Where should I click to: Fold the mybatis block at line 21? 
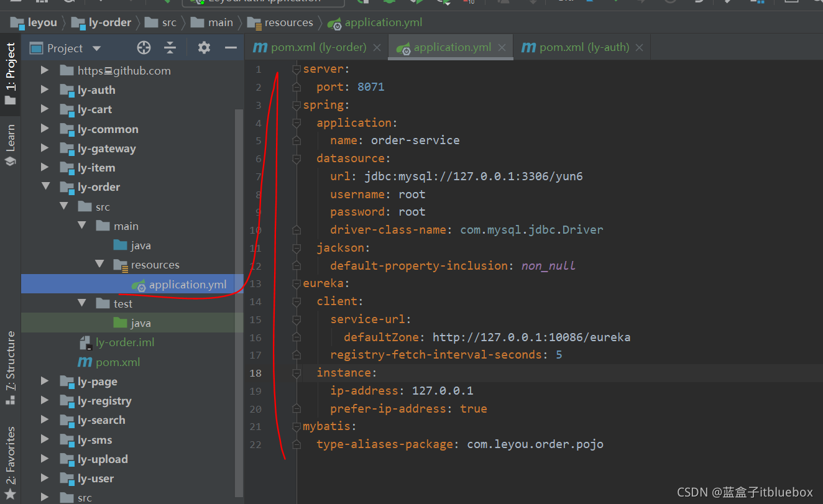click(297, 426)
